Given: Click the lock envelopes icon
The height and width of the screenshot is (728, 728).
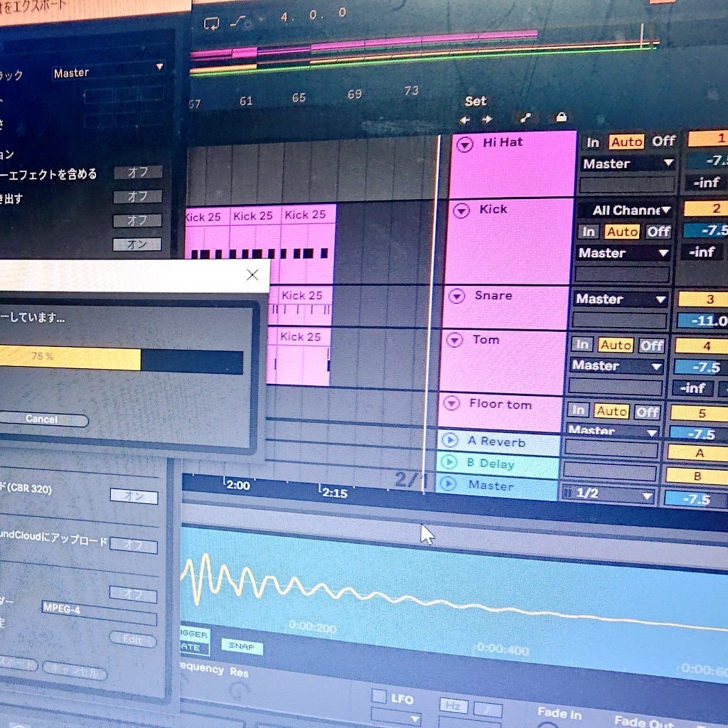Looking at the screenshot, I should pyautogui.click(x=562, y=117).
